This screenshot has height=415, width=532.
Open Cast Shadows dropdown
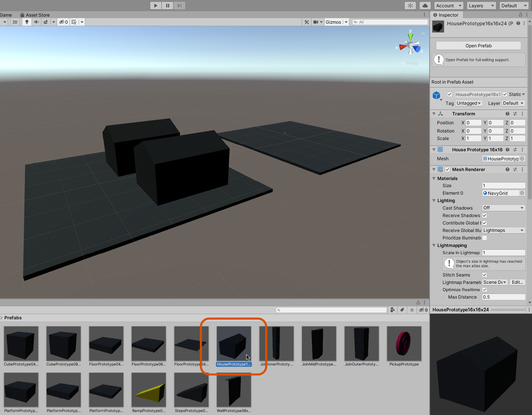click(x=504, y=208)
